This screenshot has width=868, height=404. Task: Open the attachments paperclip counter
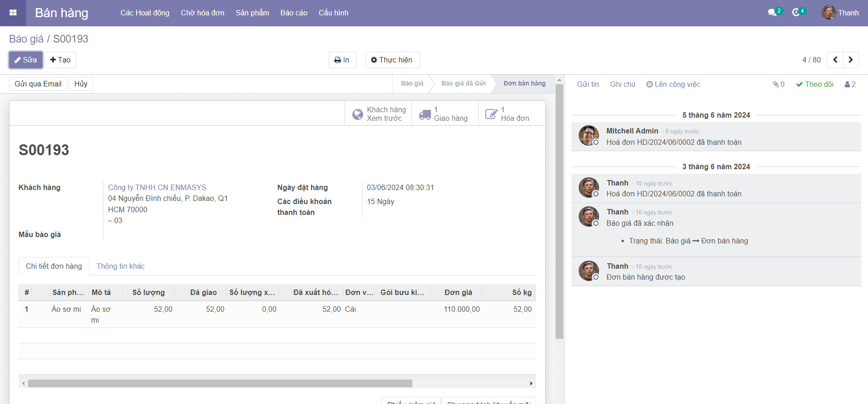pyautogui.click(x=778, y=84)
